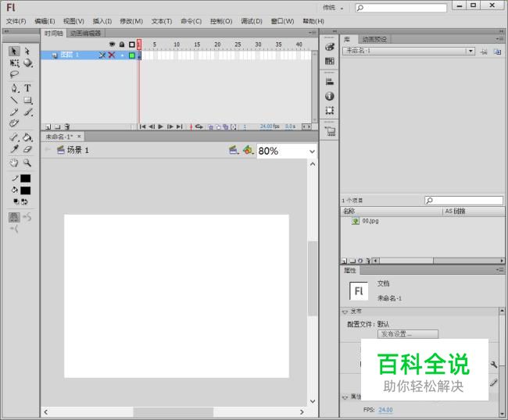This screenshot has width=508, height=420.
Task: Switch to the Motion Presets tab
Action: tap(374, 40)
